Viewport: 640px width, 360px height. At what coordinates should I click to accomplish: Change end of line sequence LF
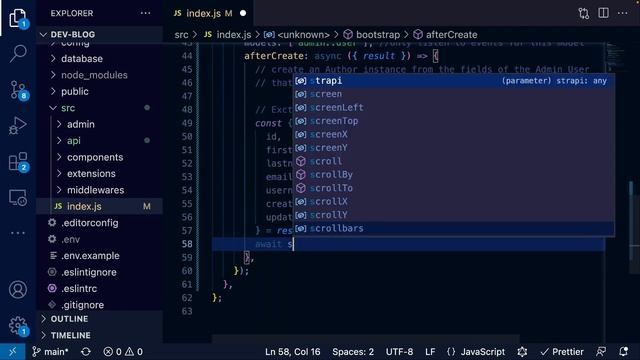(430, 351)
